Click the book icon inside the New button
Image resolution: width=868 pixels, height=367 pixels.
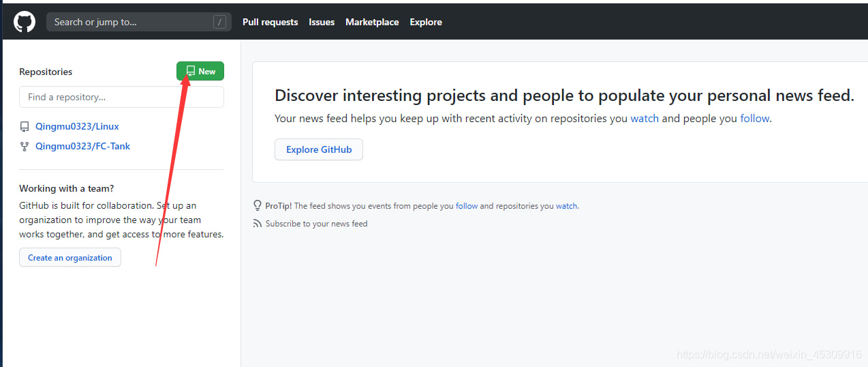click(191, 71)
